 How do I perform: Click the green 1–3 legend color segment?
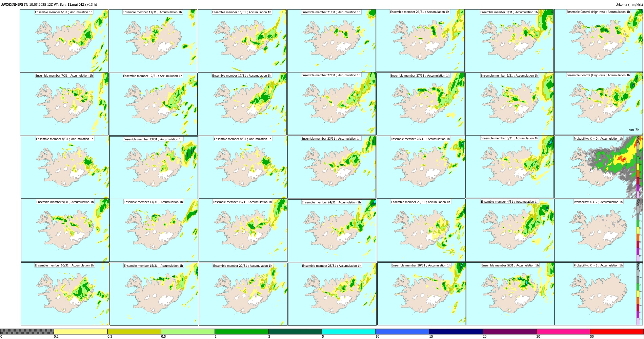[241, 332]
